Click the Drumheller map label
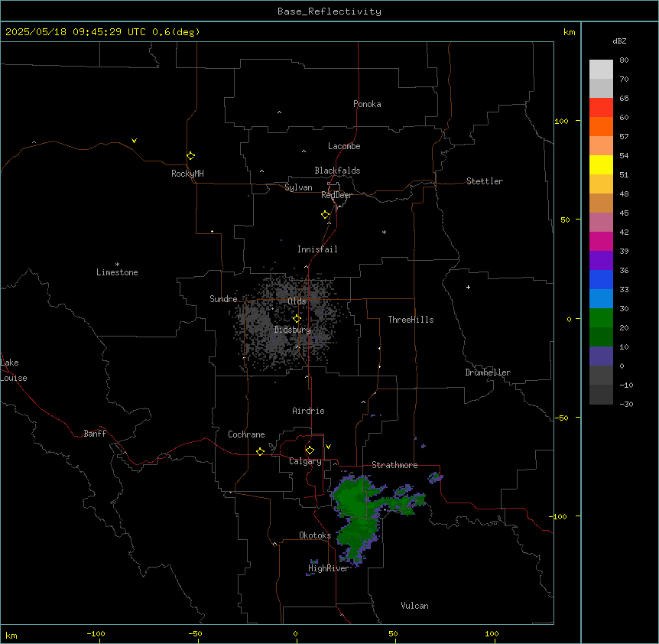The height and width of the screenshot is (644, 659). 488,372
